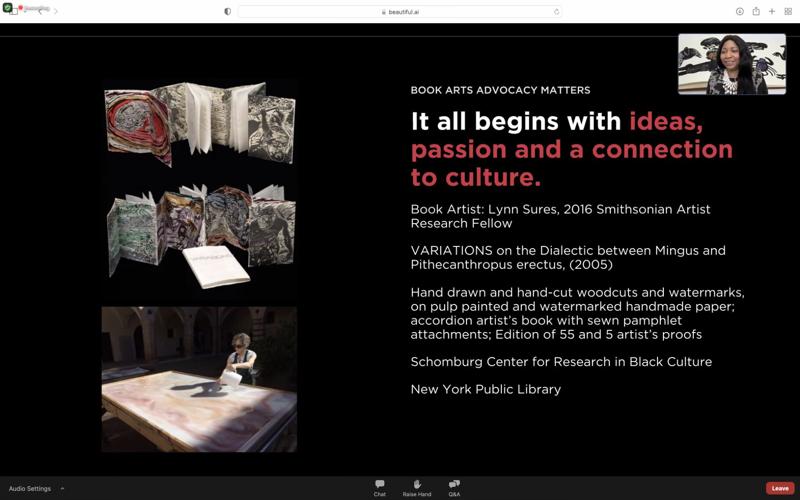Click the browser Share icon

(x=756, y=12)
